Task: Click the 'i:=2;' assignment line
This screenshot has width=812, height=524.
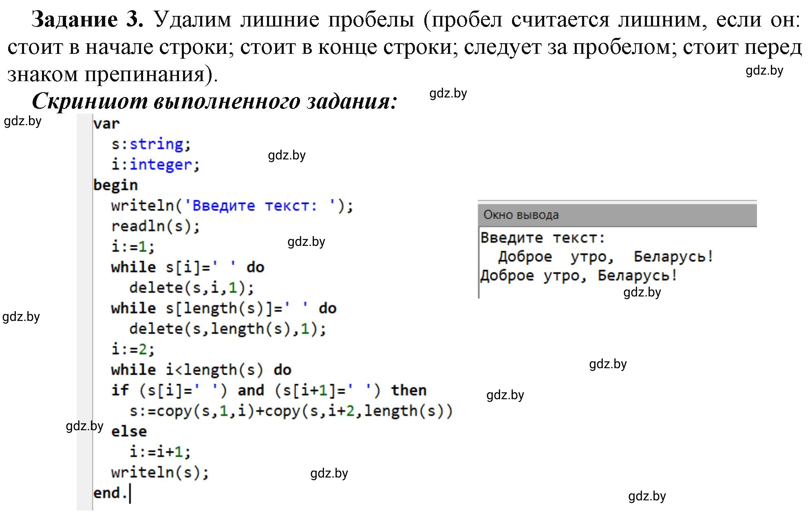Action: (x=133, y=349)
